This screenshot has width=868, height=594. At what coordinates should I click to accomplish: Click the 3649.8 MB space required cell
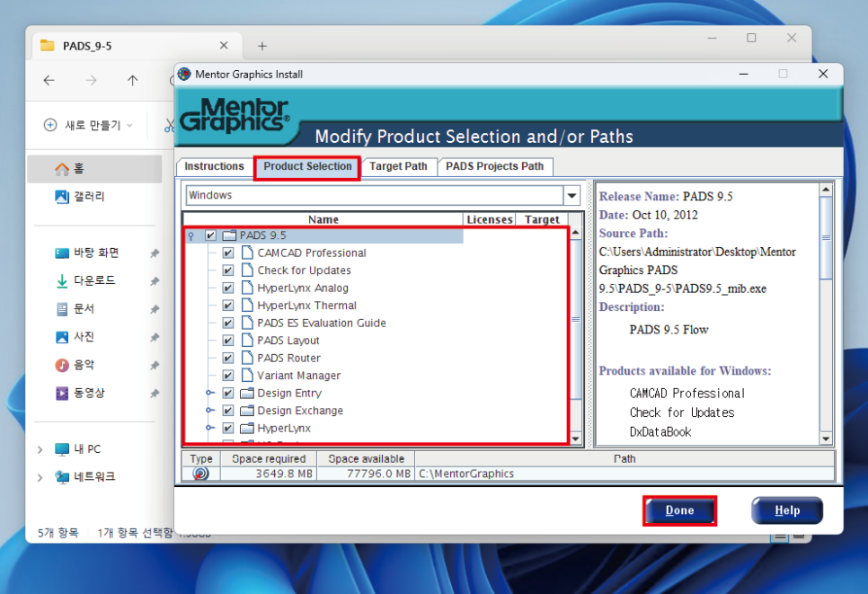[x=269, y=474]
